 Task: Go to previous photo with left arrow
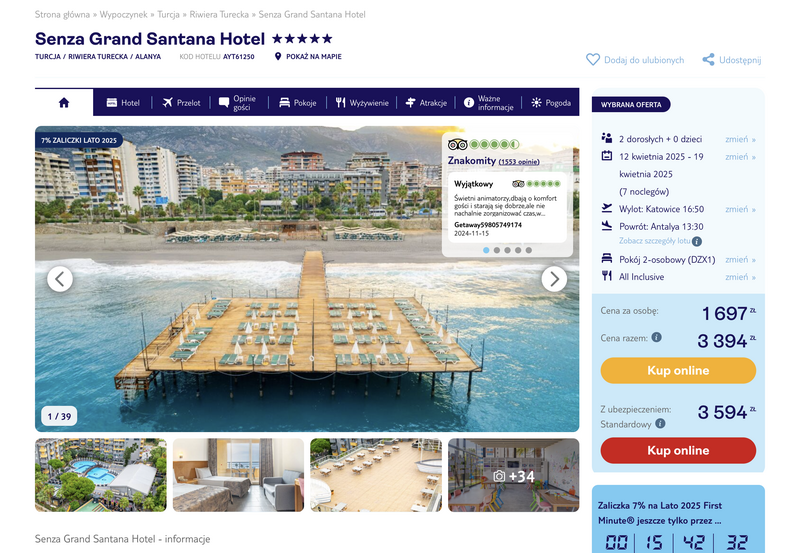point(60,279)
